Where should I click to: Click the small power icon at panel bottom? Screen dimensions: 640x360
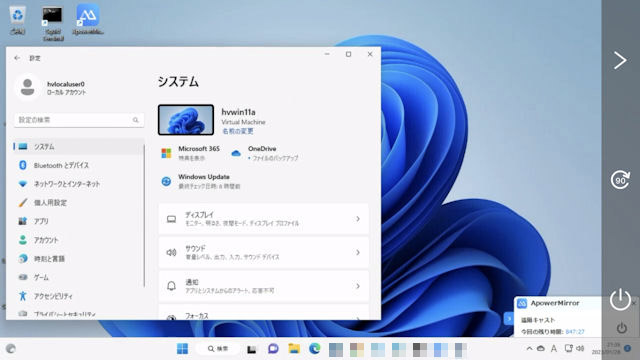tap(622, 328)
